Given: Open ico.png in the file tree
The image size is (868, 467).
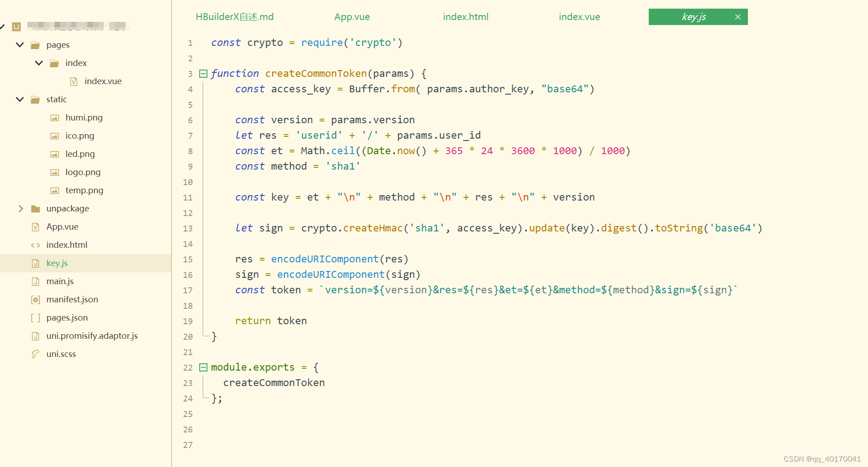Looking at the screenshot, I should coord(80,136).
